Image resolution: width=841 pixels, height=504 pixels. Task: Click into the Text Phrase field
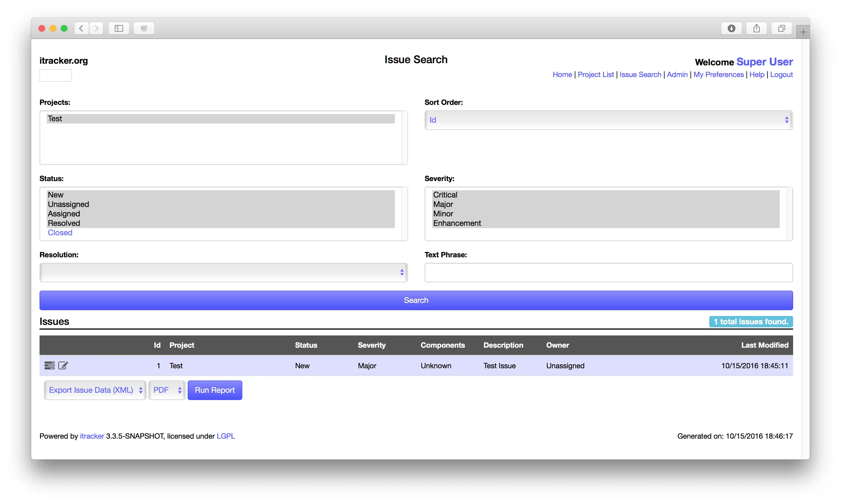coord(608,272)
